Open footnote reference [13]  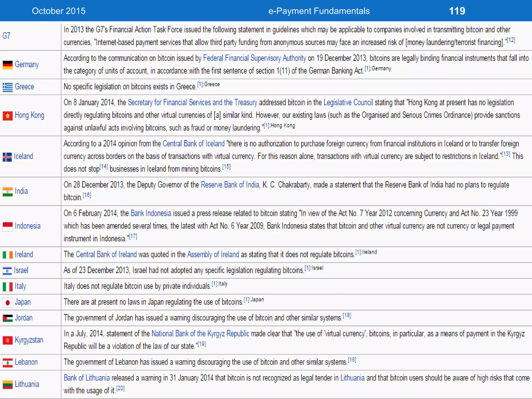(506, 154)
